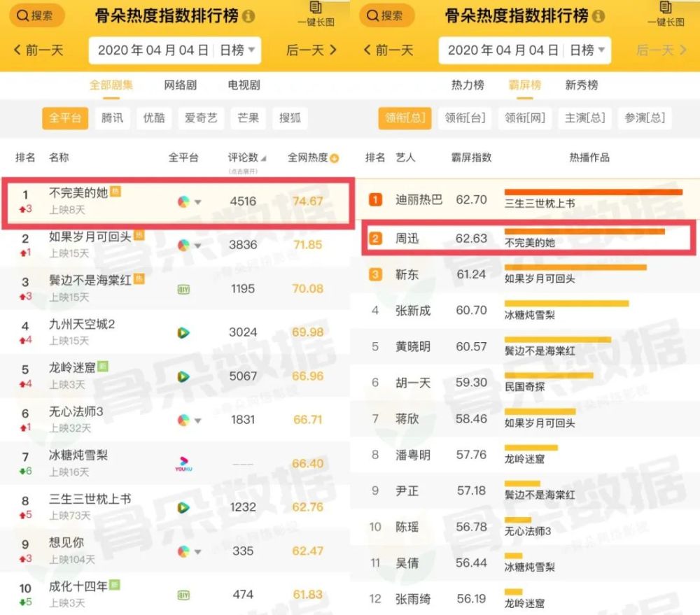Select the 搜狐 platform filter

point(290,118)
